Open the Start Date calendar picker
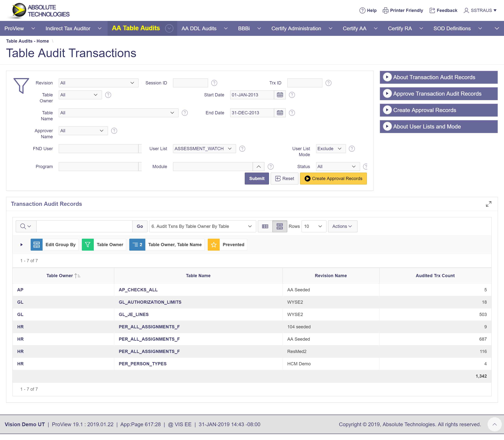Image resolution: width=504 pixels, height=440 pixels. click(x=280, y=95)
